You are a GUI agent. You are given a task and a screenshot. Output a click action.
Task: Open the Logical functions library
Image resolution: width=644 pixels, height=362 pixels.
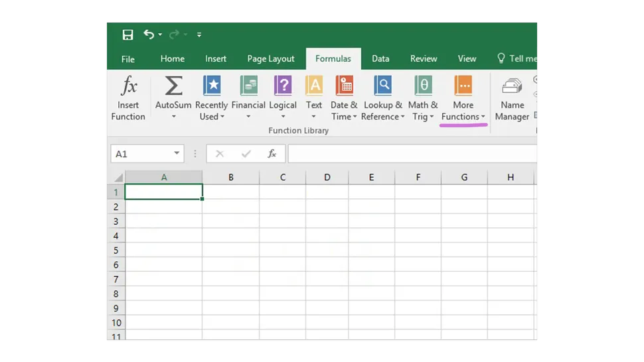(x=283, y=98)
